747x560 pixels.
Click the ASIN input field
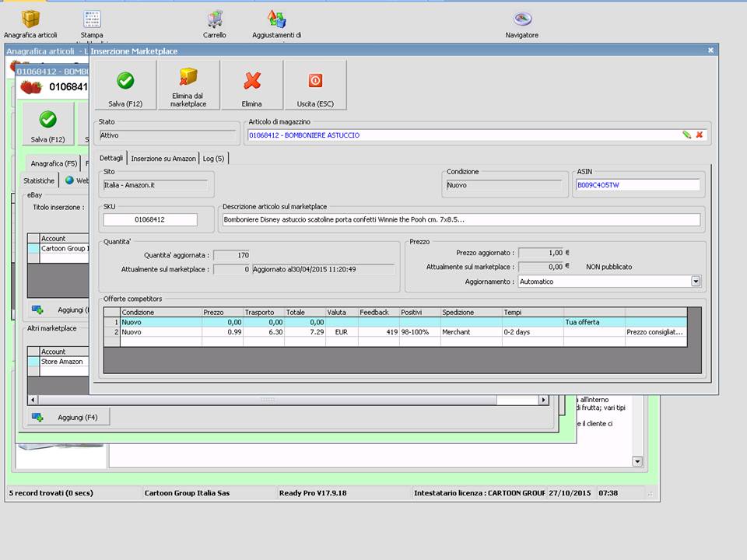click(x=637, y=185)
